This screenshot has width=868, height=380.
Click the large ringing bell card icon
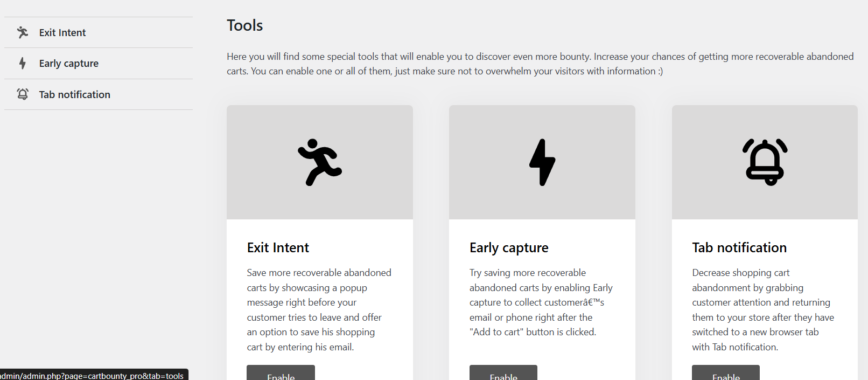tap(765, 162)
